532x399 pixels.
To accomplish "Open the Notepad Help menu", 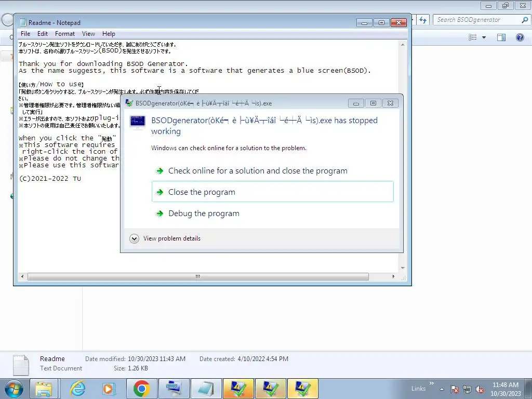I will coord(109,34).
